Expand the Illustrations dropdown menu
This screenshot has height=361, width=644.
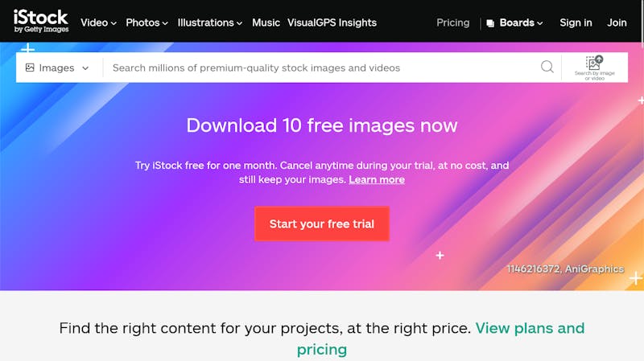[x=210, y=23]
